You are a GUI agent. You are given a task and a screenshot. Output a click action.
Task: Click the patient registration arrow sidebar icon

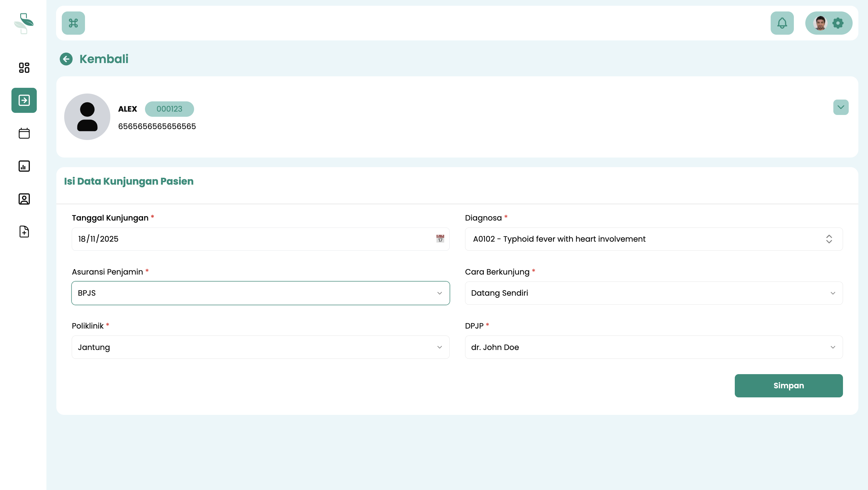click(x=24, y=100)
